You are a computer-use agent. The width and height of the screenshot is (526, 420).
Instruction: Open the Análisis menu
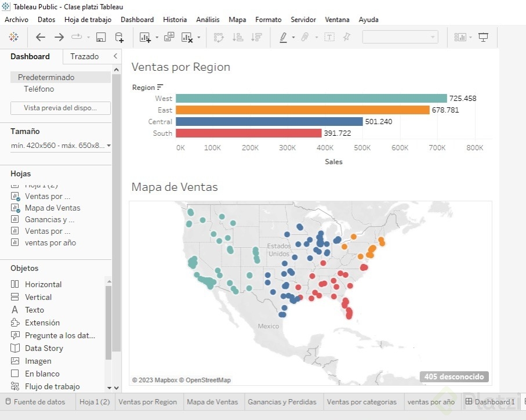(208, 20)
